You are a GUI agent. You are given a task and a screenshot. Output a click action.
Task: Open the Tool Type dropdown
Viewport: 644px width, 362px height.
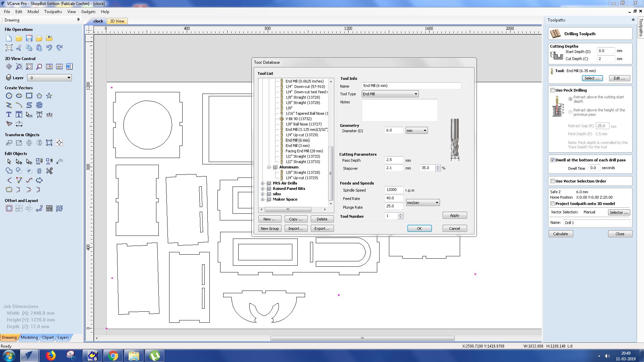tap(390, 94)
